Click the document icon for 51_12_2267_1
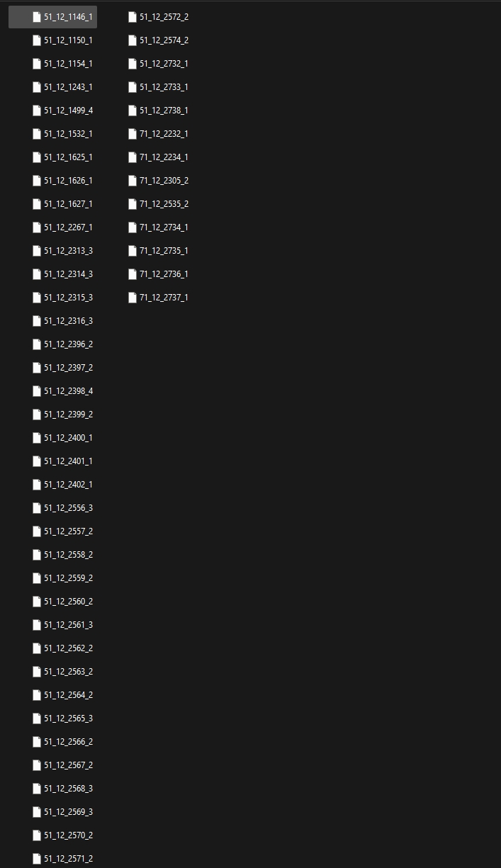501x868 pixels. pos(36,227)
